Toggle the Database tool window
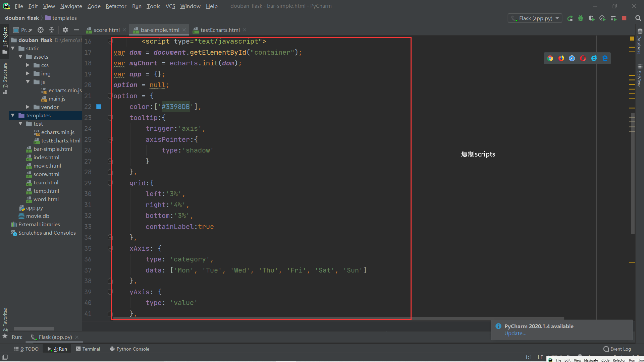Screen dimensions: 644x362 [x=639, y=42]
